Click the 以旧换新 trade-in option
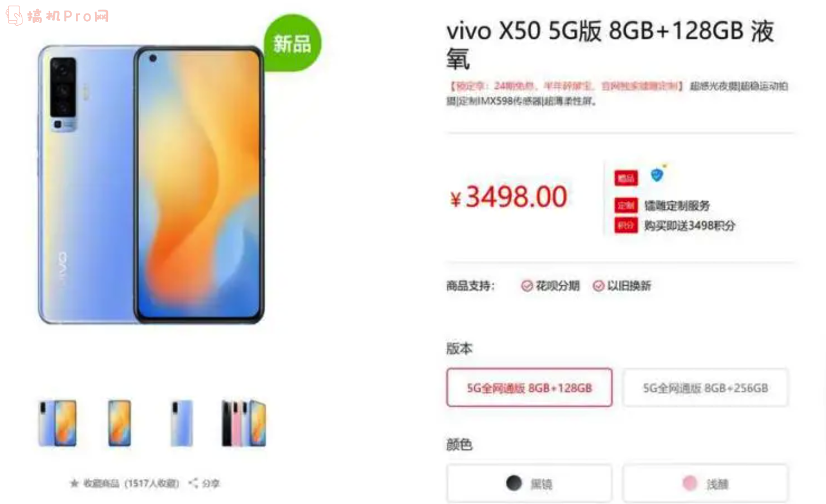The width and height of the screenshot is (826, 504). 621,286
